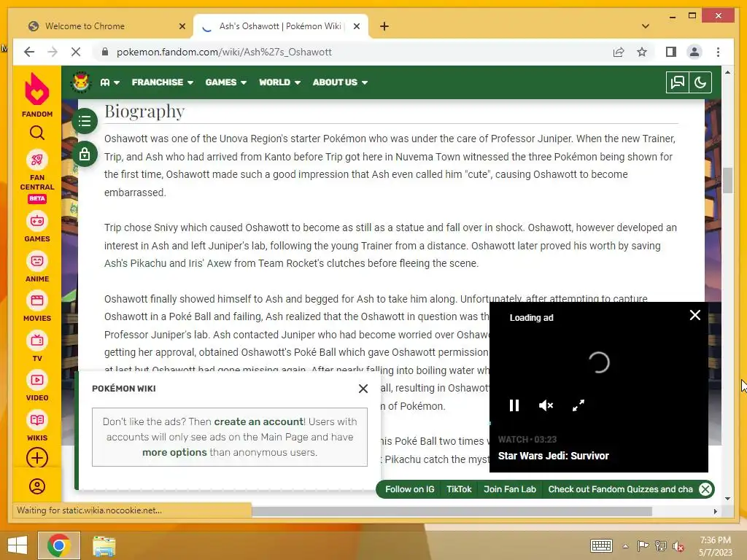
Task: Open the Anime section in sidebar
Action: (x=37, y=267)
